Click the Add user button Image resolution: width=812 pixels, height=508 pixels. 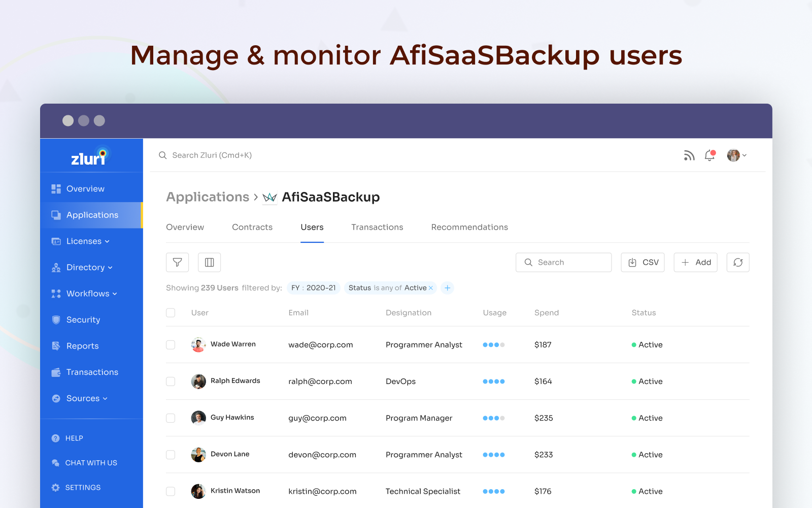coord(695,262)
